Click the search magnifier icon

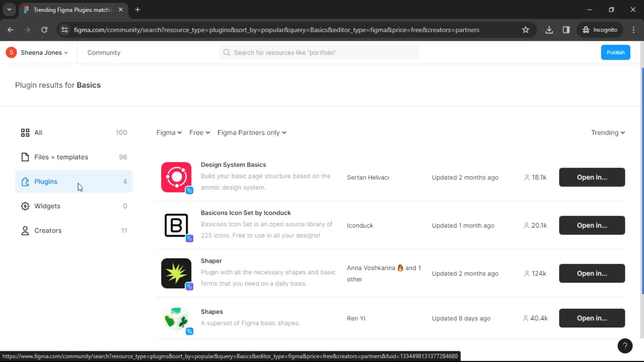pos(227,53)
